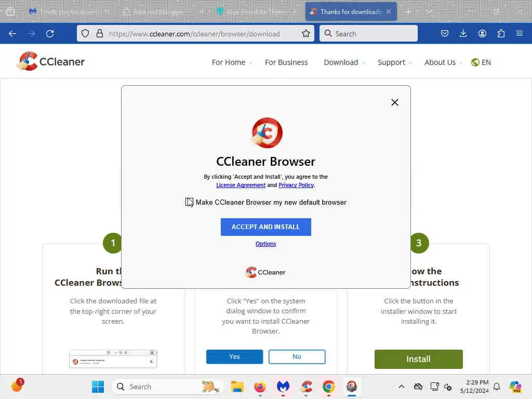Click the downloaded file thumbnail illustration
Viewport: 532px width, 399px height.
(x=113, y=359)
